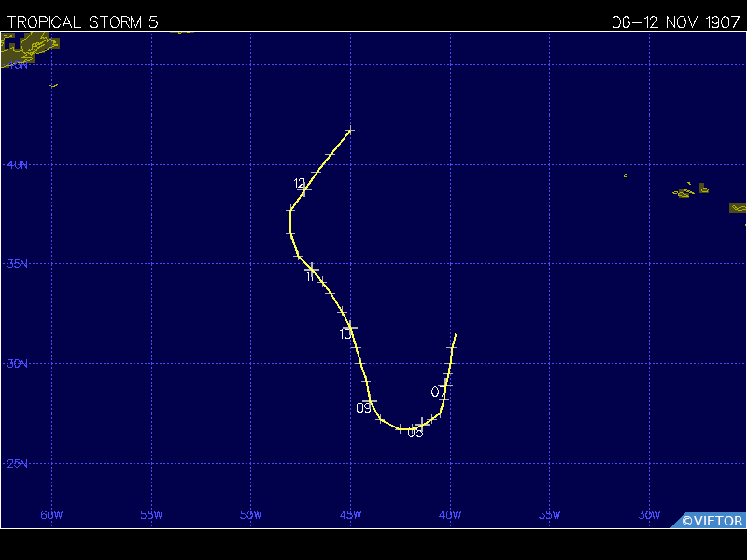Image resolution: width=747 pixels, height=560 pixels.
Task: Click the 25N latitude label
Action: pos(18,463)
